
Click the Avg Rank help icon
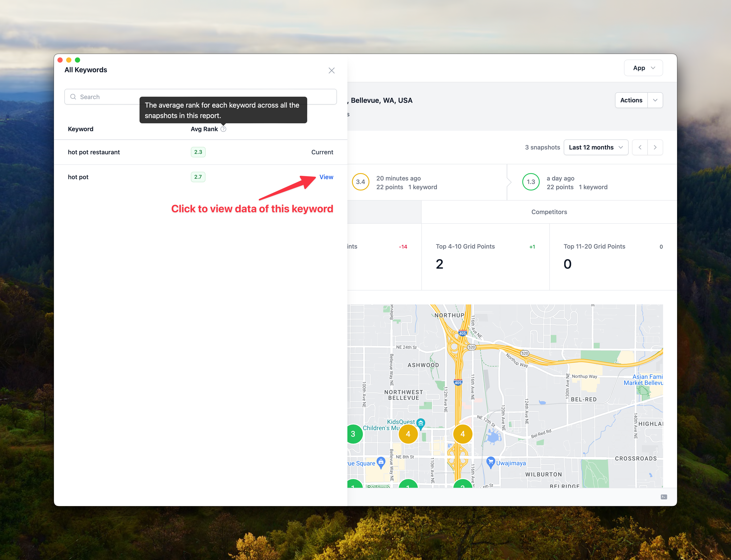(x=223, y=129)
